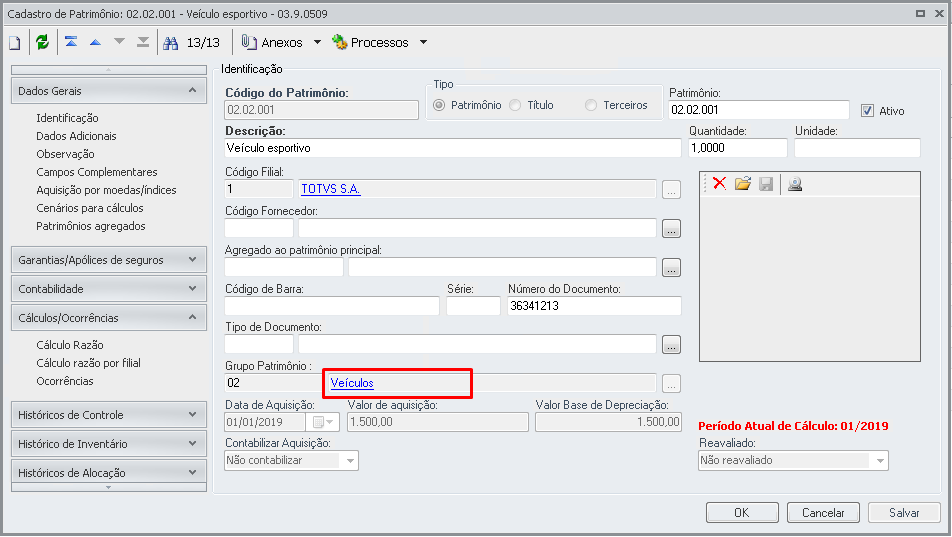Select Identificação in the sidebar
The height and width of the screenshot is (537, 952).
point(67,118)
